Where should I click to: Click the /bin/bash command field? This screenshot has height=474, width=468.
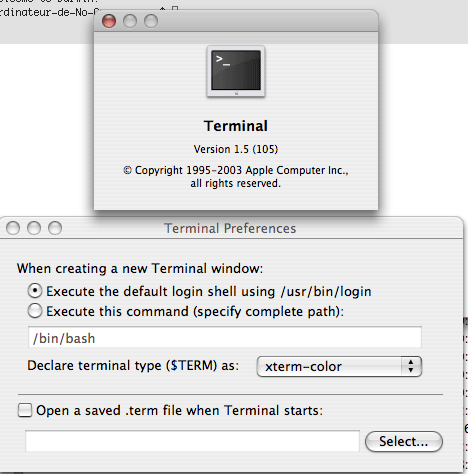point(225,337)
